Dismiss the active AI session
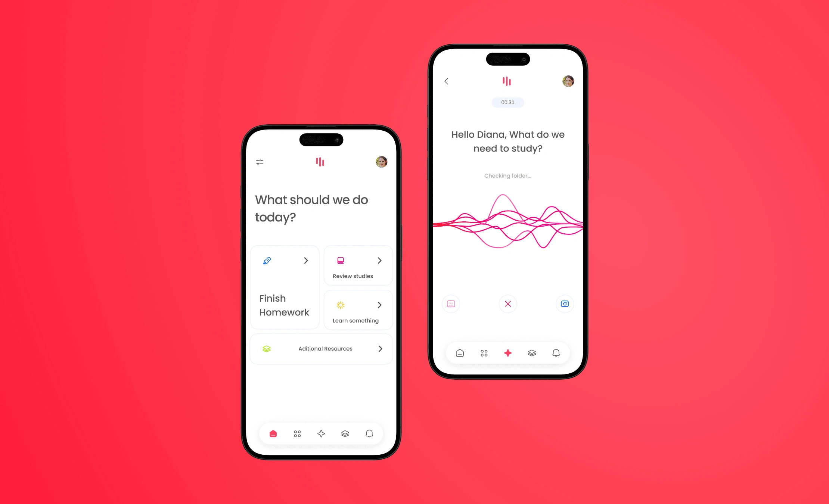This screenshot has width=829, height=504. click(x=507, y=303)
